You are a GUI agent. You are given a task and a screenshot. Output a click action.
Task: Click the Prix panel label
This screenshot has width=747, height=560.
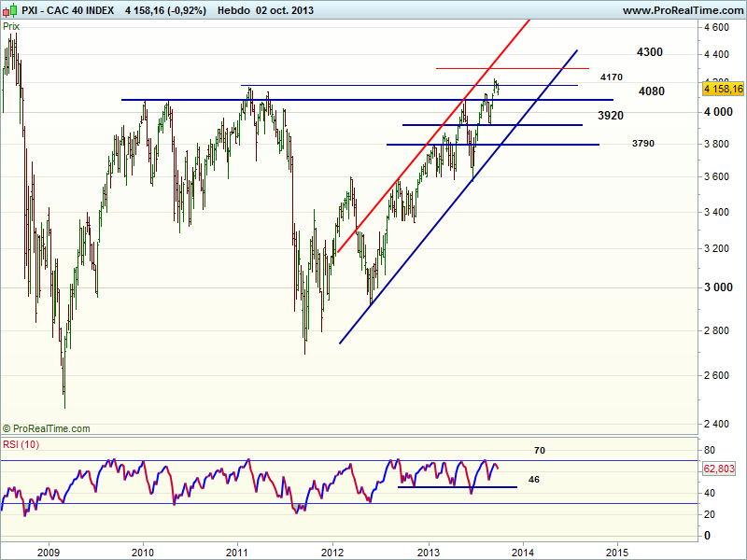(x=12, y=27)
